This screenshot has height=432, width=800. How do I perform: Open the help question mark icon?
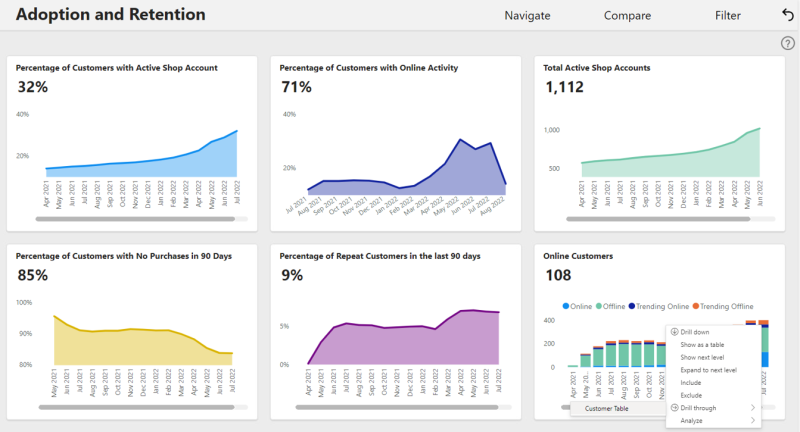[x=788, y=43]
